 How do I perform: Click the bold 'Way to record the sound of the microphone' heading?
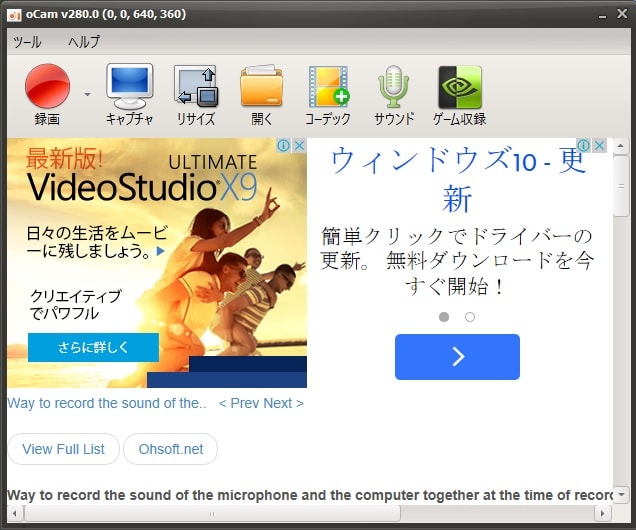[x=309, y=495]
